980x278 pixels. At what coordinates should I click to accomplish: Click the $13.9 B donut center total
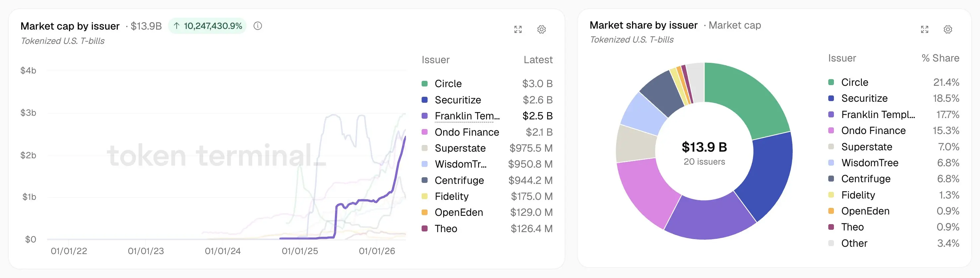[704, 147]
